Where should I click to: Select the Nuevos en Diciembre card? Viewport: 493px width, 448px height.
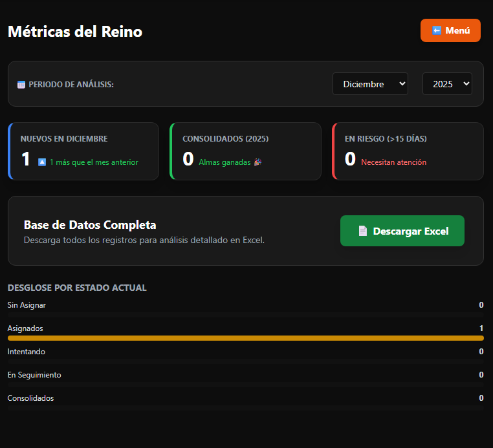tap(83, 151)
